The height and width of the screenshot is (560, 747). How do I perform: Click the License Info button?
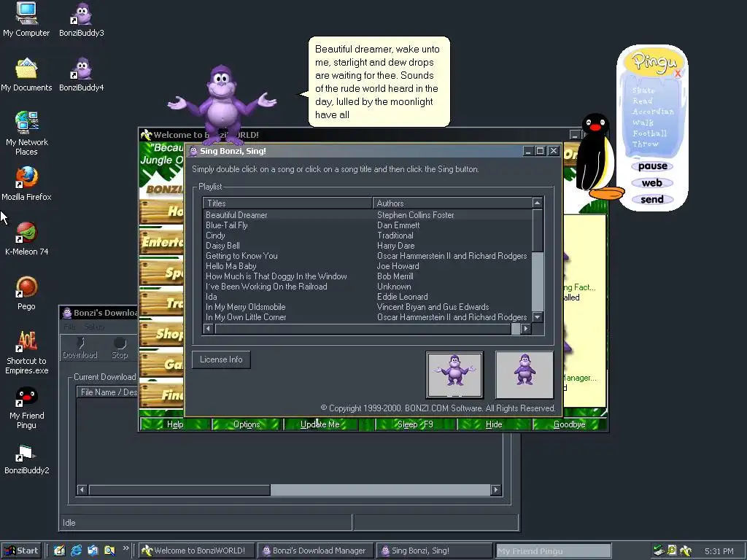[221, 359]
